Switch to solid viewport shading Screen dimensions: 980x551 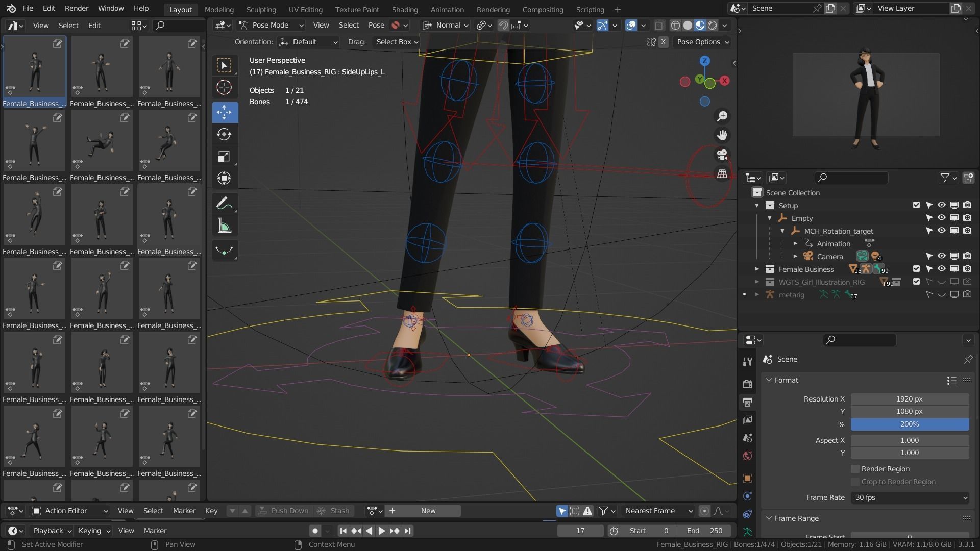click(688, 25)
